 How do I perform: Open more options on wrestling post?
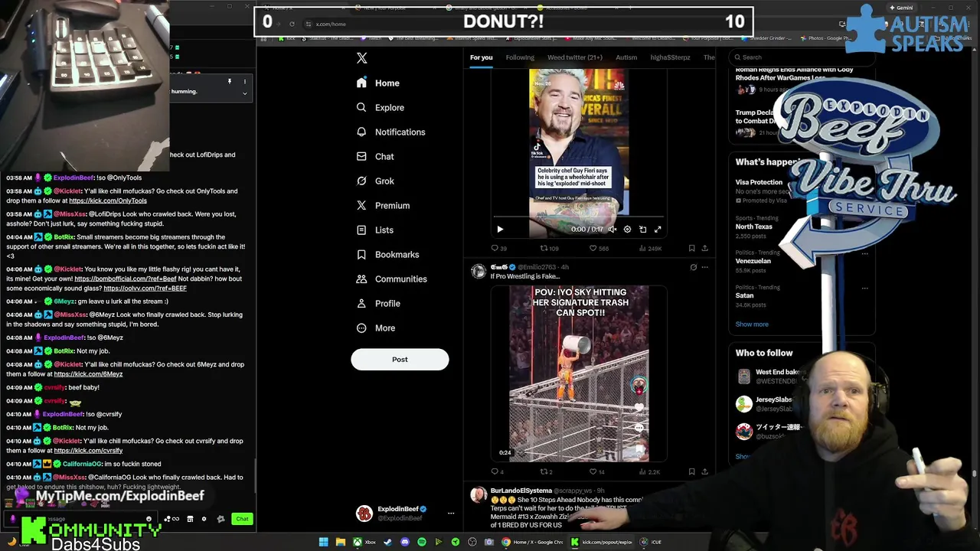click(705, 267)
